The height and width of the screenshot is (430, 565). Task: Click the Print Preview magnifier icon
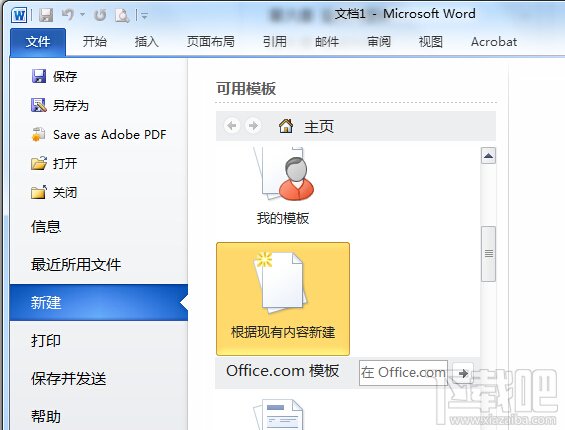point(122,15)
